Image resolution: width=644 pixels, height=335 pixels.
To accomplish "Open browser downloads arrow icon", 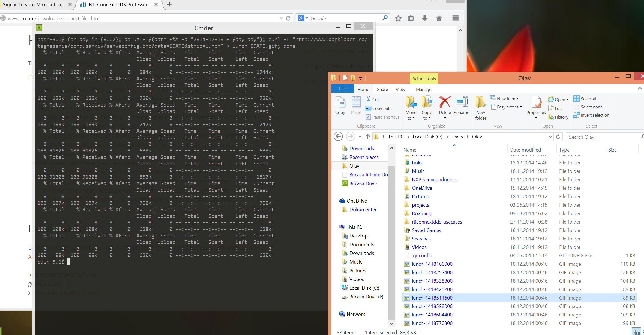I will tap(424, 18).
